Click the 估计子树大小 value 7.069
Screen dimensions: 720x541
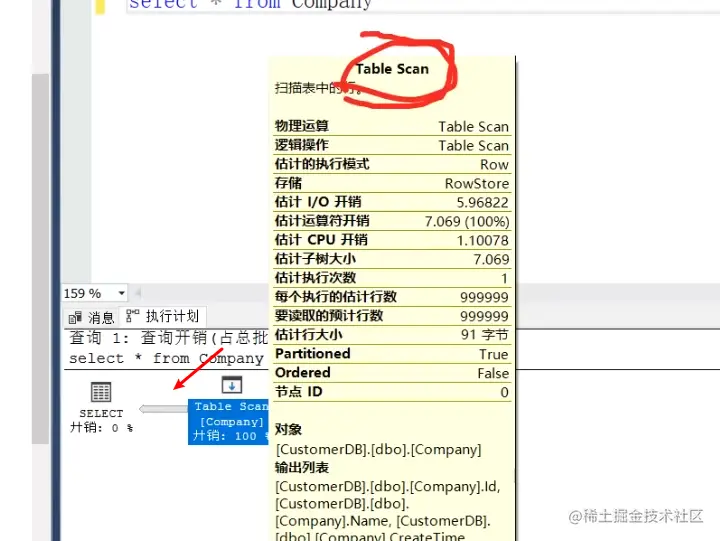tap(491, 259)
